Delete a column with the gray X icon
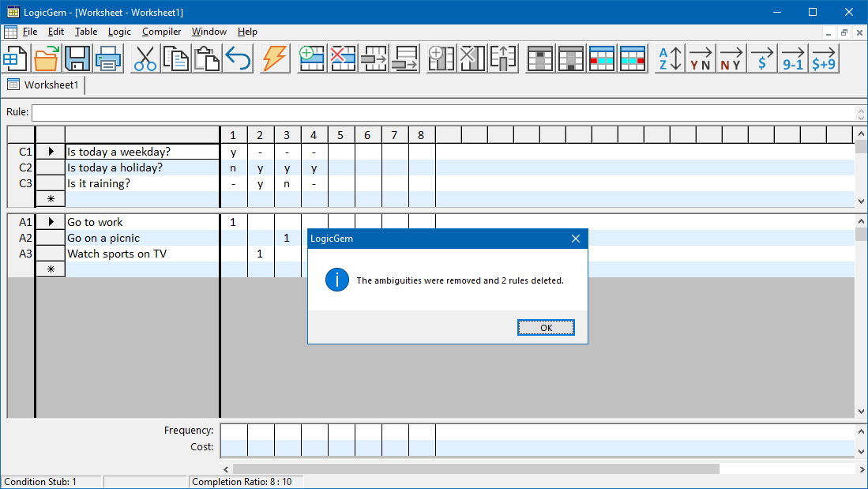The image size is (868, 489). point(473,58)
